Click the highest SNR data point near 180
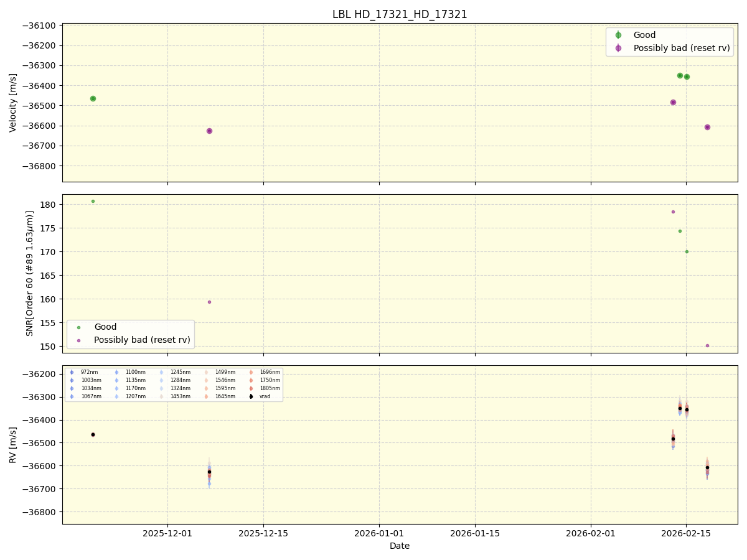747x560 pixels. coord(92,201)
